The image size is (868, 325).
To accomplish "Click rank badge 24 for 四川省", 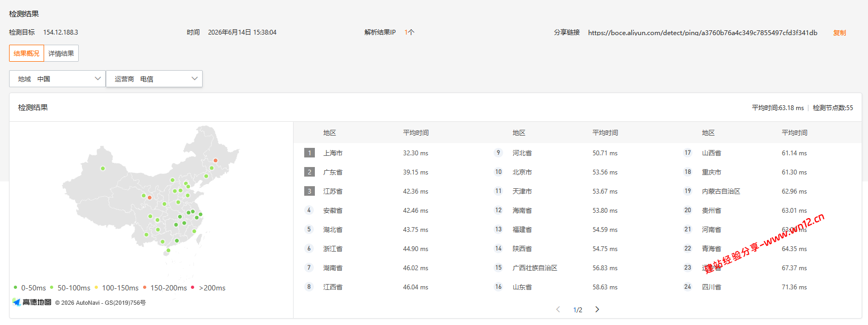I will click(x=688, y=287).
